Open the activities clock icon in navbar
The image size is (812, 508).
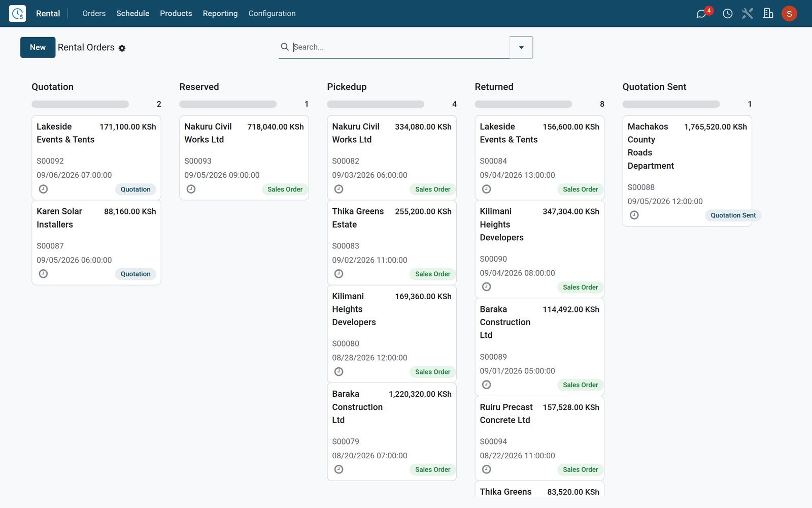pyautogui.click(x=727, y=14)
